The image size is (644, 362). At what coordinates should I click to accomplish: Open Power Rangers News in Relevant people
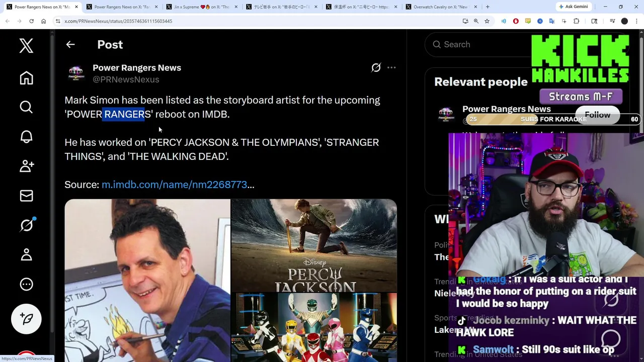coord(506,109)
